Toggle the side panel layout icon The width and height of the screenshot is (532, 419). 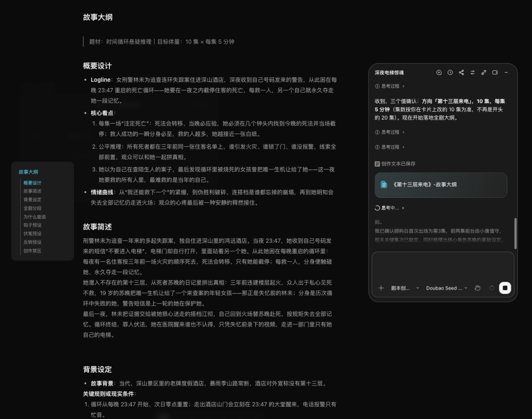(495, 72)
